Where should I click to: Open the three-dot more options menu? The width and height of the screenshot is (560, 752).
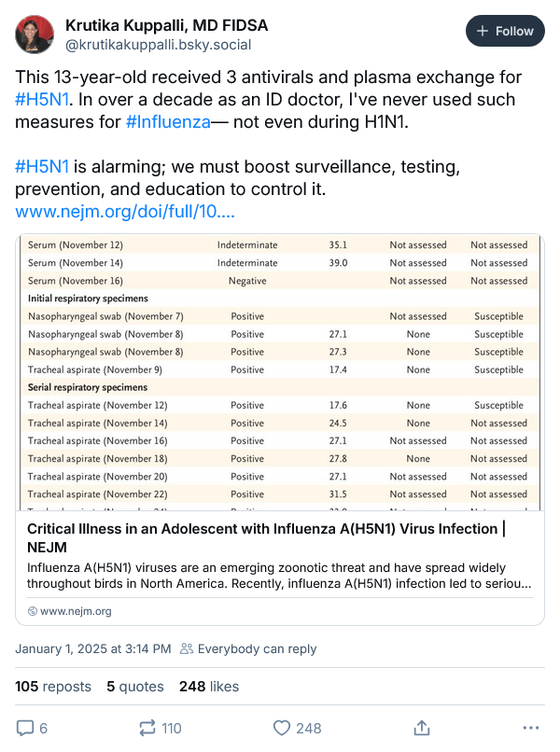pyautogui.click(x=531, y=728)
